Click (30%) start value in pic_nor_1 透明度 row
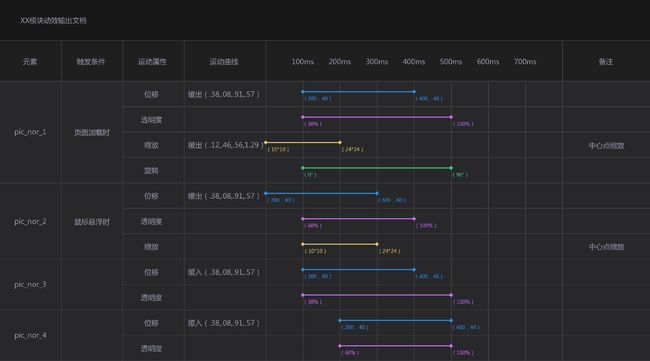 click(313, 124)
